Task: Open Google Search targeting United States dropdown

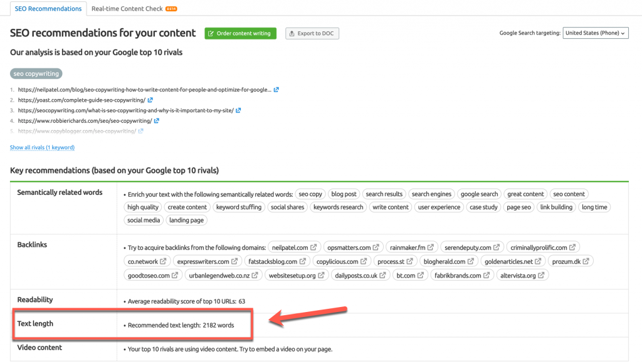Action: pyautogui.click(x=596, y=33)
